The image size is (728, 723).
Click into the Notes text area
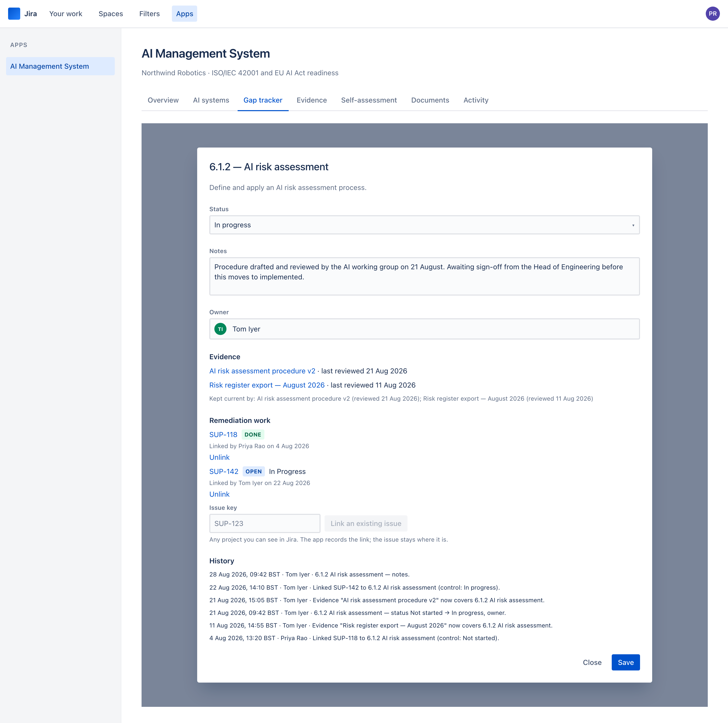click(424, 276)
